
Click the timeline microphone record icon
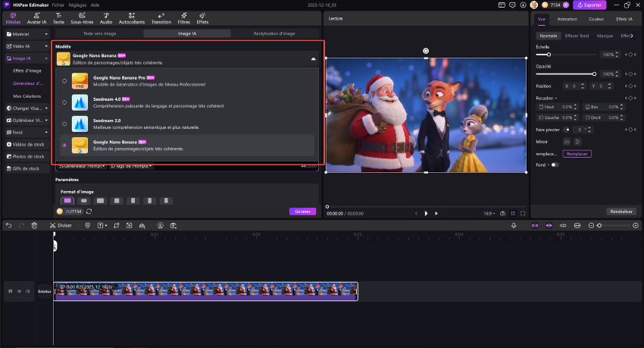514,225
